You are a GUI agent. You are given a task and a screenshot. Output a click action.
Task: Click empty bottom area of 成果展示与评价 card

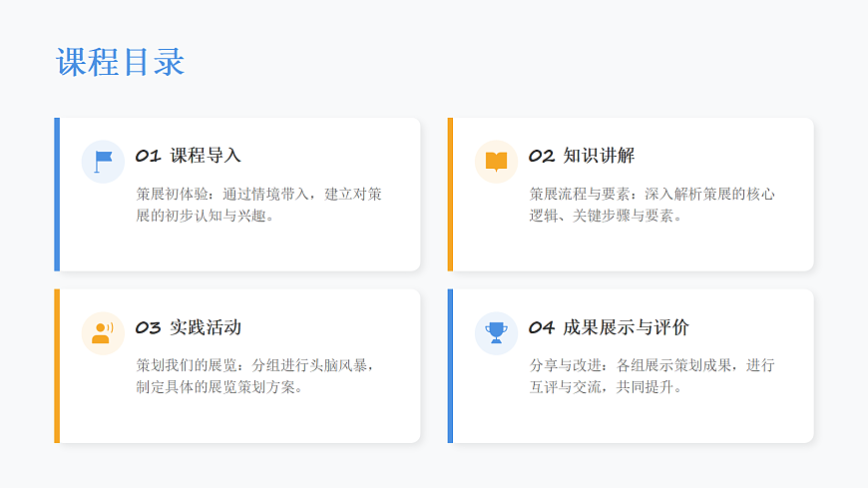pos(633,421)
